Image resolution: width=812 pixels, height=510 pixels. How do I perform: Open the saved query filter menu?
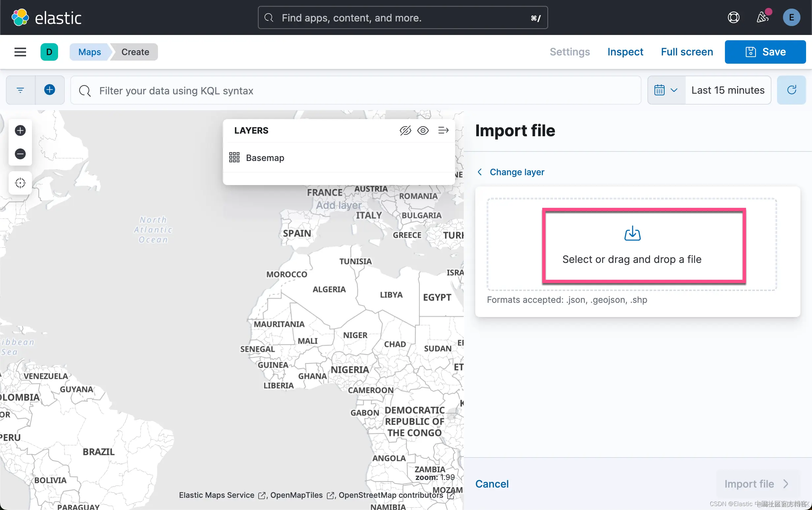tap(20, 90)
